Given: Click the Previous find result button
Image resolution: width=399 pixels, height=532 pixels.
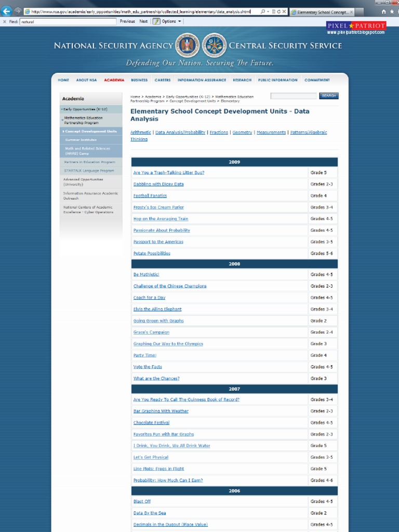Looking at the screenshot, I should [x=127, y=21].
